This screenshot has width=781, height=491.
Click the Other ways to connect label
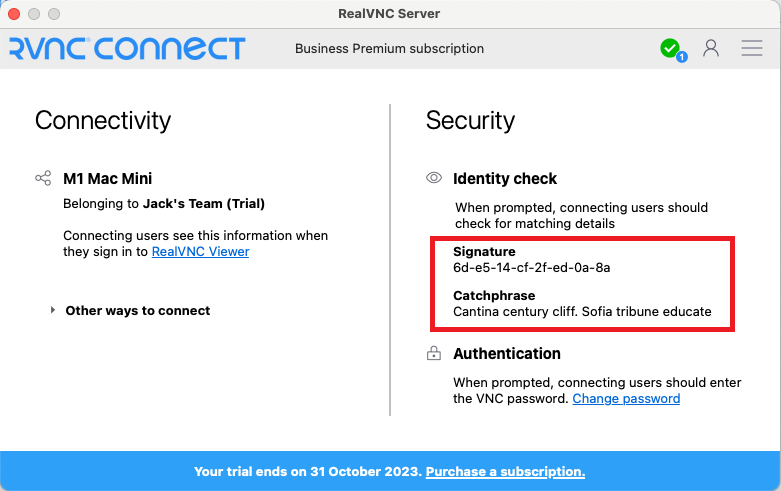click(x=138, y=310)
